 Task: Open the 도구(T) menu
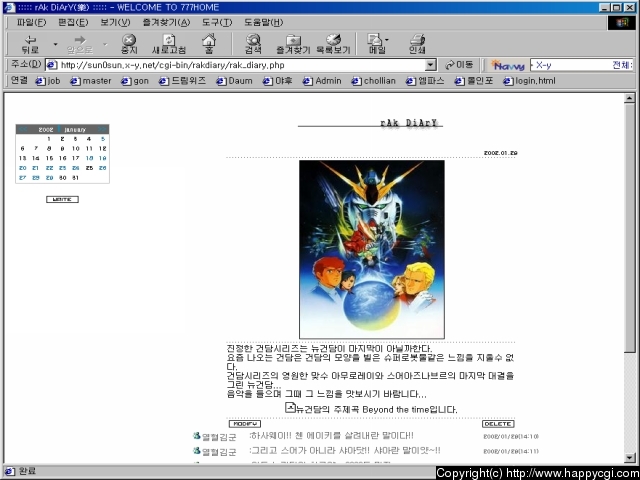[x=217, y=22]
